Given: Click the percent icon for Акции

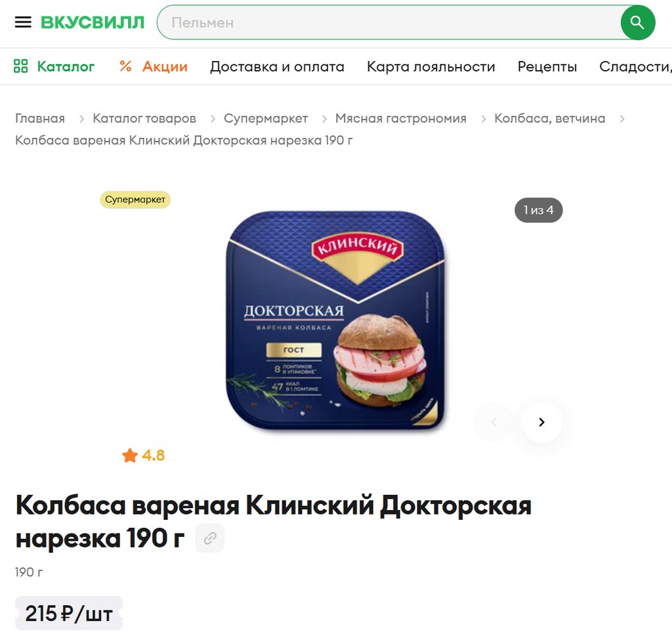Looking at the screenshot, I should pos(125,66).
